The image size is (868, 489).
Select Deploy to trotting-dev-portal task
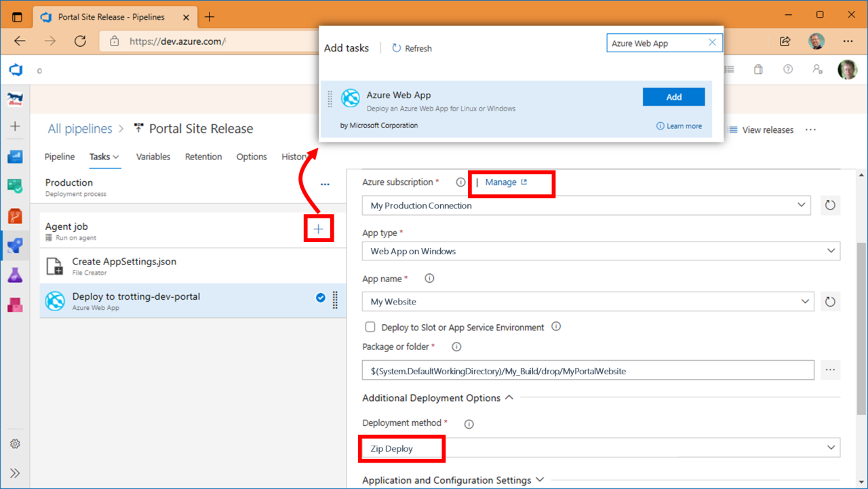pos(193,301)
